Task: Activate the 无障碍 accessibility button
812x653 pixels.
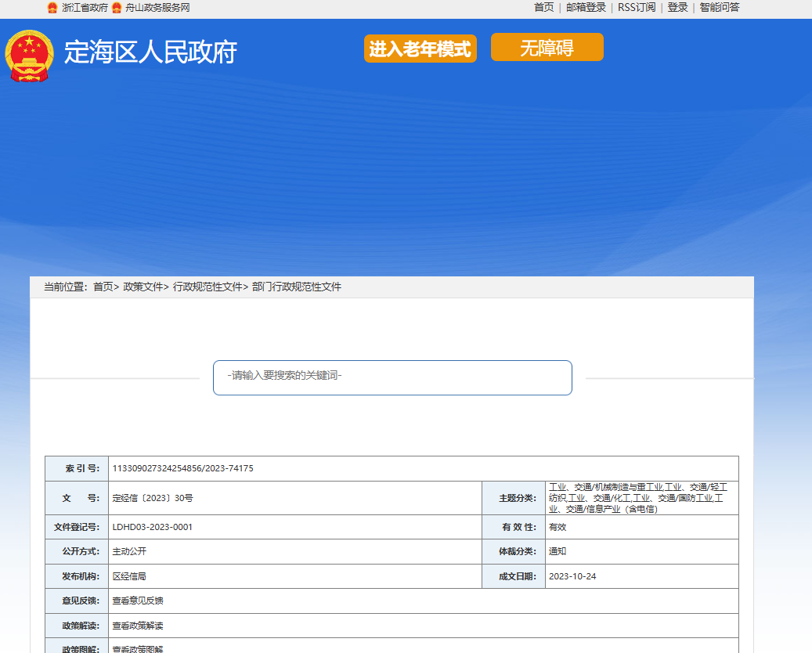Action: coord(547,47)
